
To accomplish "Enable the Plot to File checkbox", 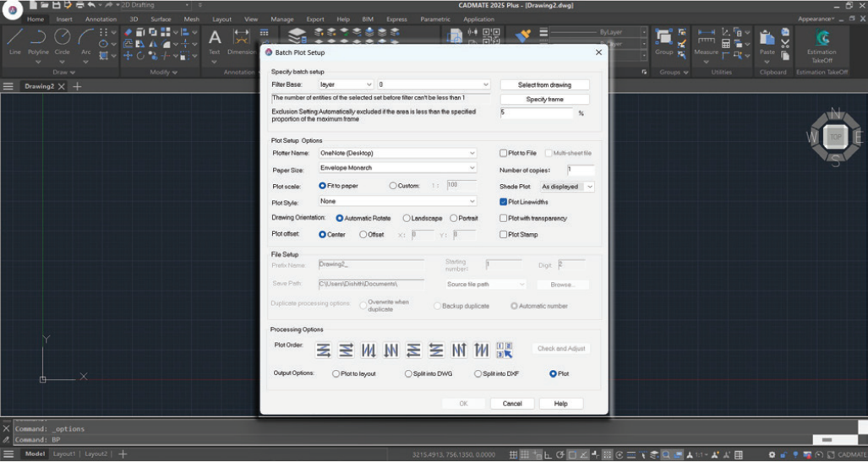I will point(504,153).
